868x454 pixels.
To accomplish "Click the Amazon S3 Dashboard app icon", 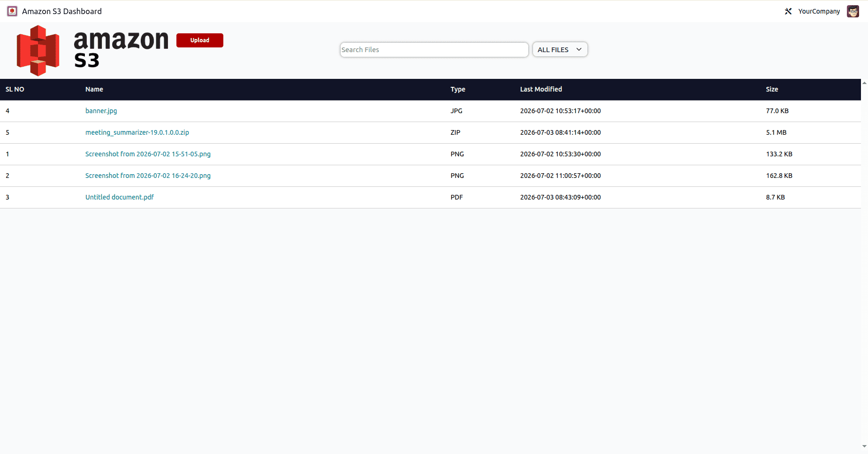I will point(12,11).
